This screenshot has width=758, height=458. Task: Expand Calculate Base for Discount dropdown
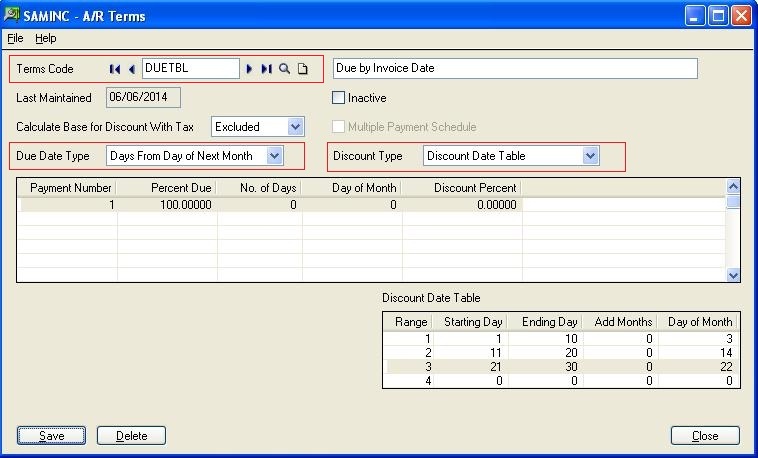294,127
